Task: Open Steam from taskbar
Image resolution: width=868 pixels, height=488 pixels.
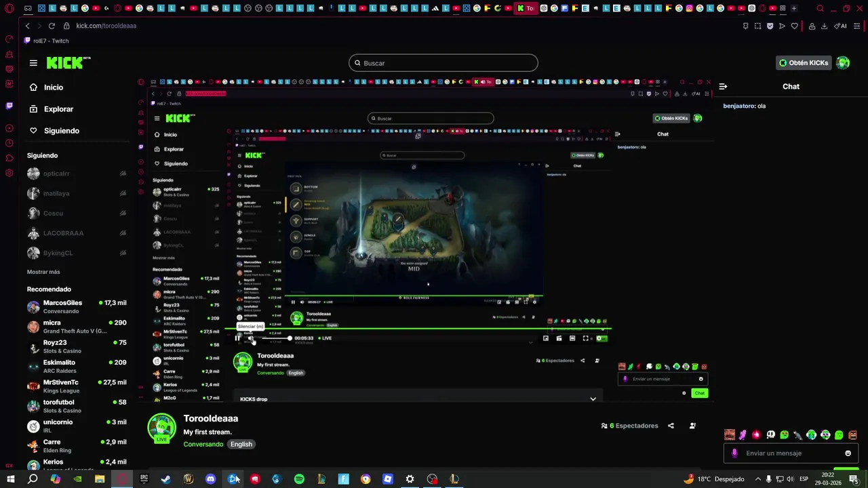Action: 165,479
